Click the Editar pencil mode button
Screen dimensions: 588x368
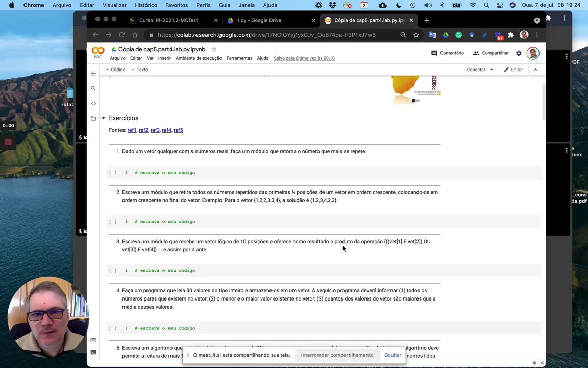pyautogui.click(x=513, y=70)
